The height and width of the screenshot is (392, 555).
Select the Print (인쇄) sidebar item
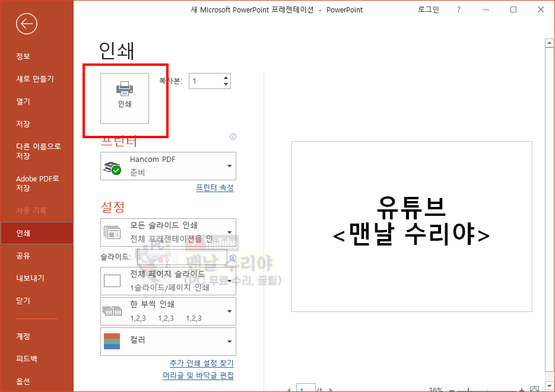click(x=37, y=233)
